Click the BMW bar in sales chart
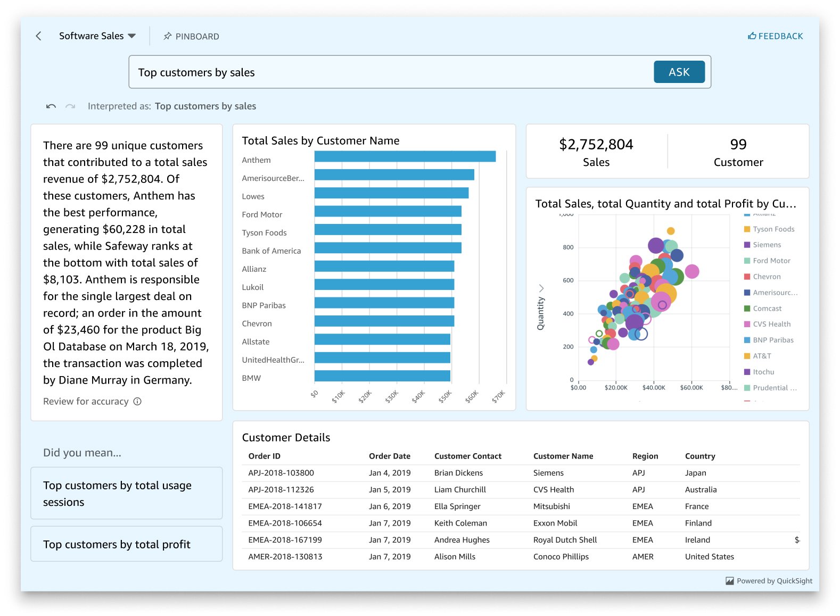This screenshot has width=840, height=616. tap(382, 376)
